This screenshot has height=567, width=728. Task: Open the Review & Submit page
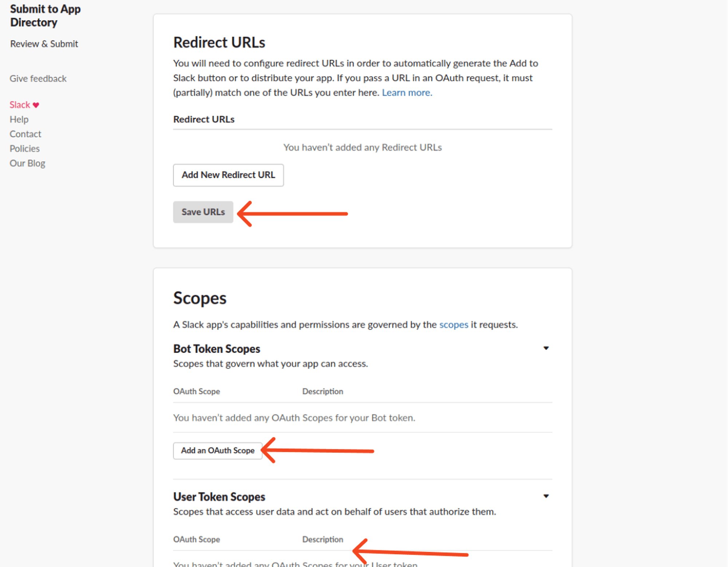pyautogui.click(x=44, y=44)
